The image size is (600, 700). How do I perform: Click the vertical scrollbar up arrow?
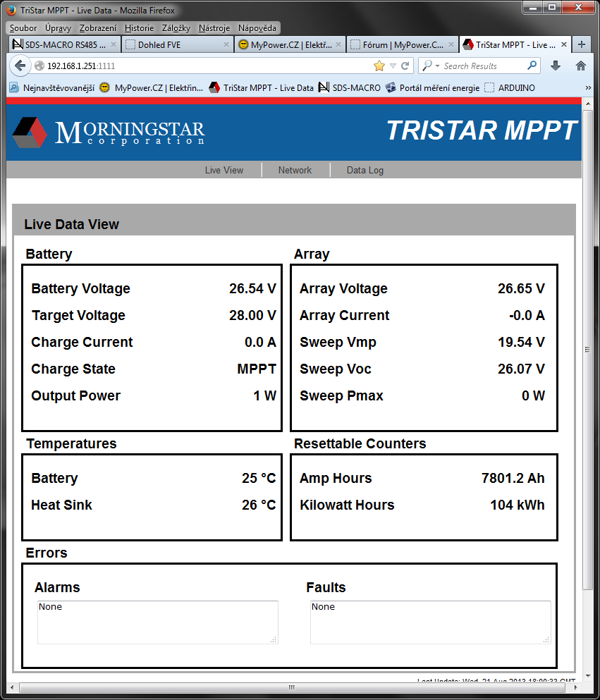(587, 103)
